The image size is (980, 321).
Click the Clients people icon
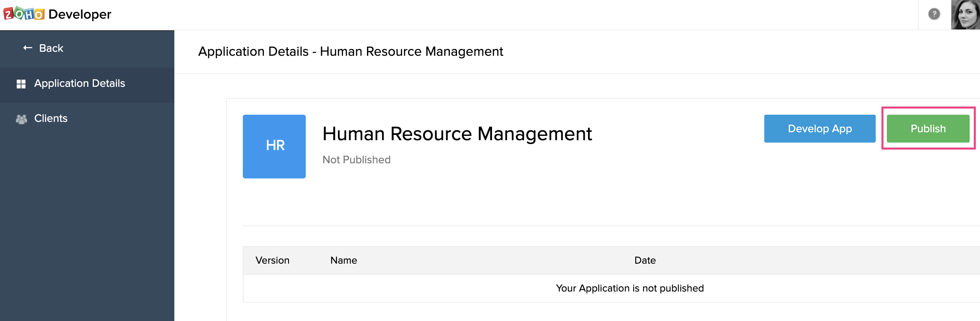pos(21,119)
